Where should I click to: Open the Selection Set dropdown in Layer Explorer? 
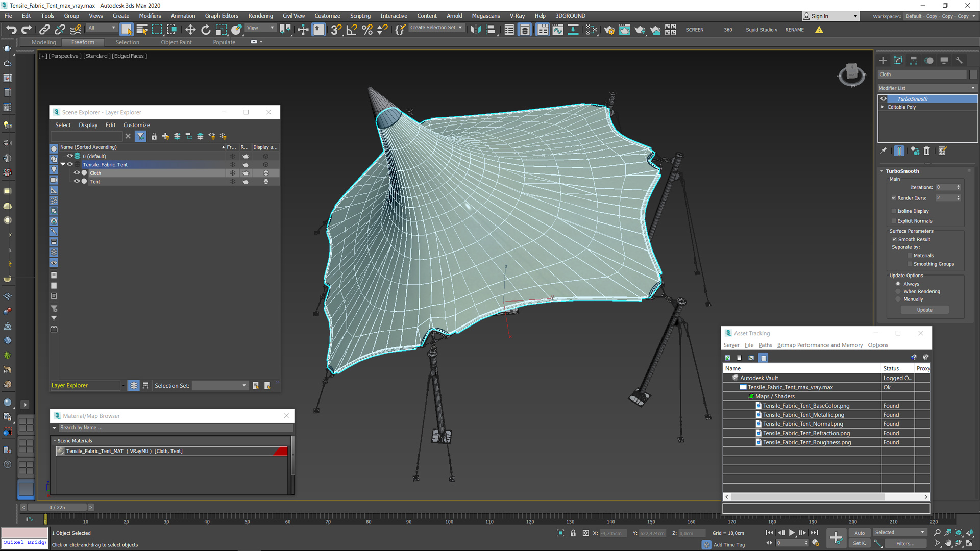pyautogui.click(x=220, y=386)
